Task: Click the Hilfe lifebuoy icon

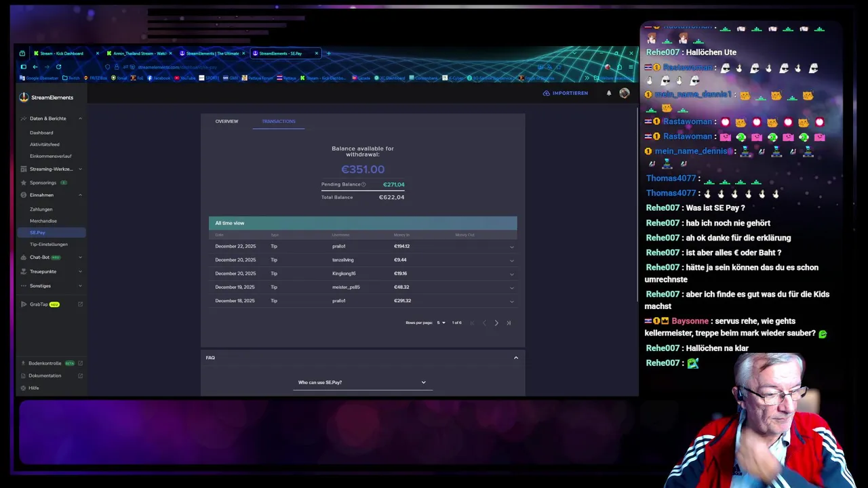Action: pyautogui.click(x=24, y=388)
